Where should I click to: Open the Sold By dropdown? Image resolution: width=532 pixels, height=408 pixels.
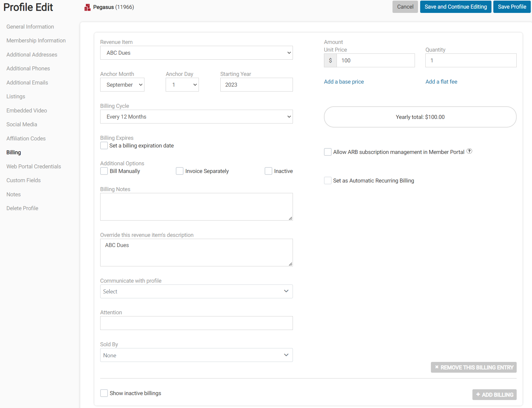(x=196, y=355)
